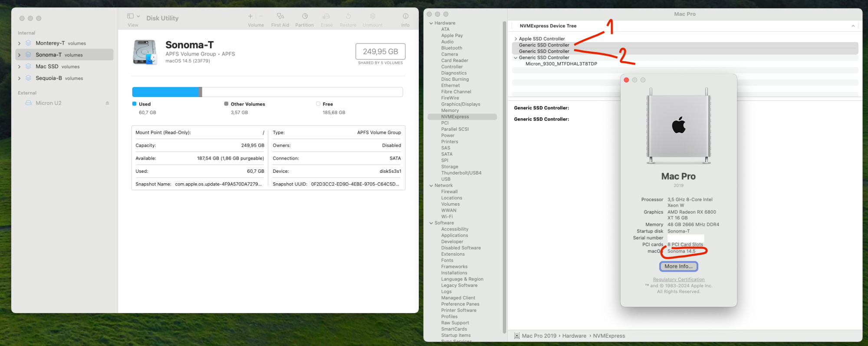The height and width of the screenshot is (346, 868).
Task: Expand the Sequoia-B volumes group
Action: (19, 79)
